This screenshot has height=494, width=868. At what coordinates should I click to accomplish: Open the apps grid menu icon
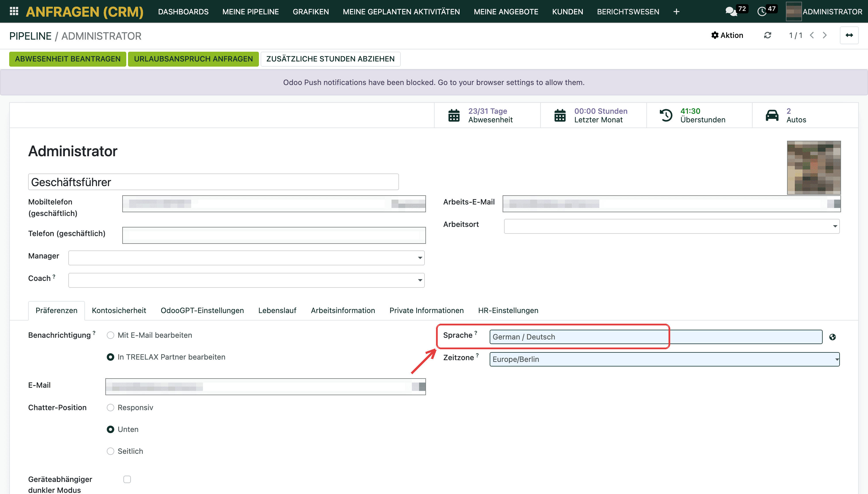click(x=14, y=11)
